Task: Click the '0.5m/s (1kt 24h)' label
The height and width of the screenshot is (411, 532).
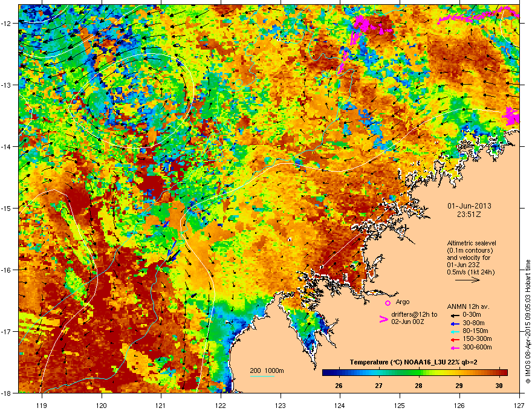Action: 470,272
